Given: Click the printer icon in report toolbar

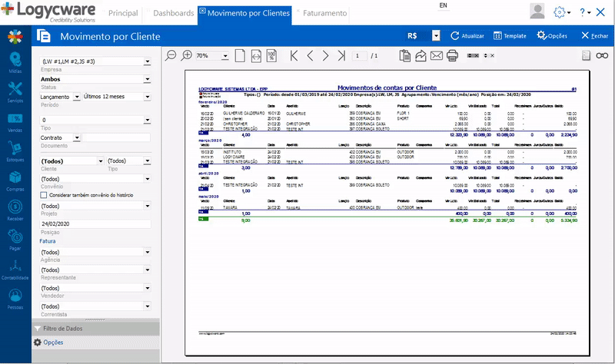Looking at the screenshot, I should 453,56.
